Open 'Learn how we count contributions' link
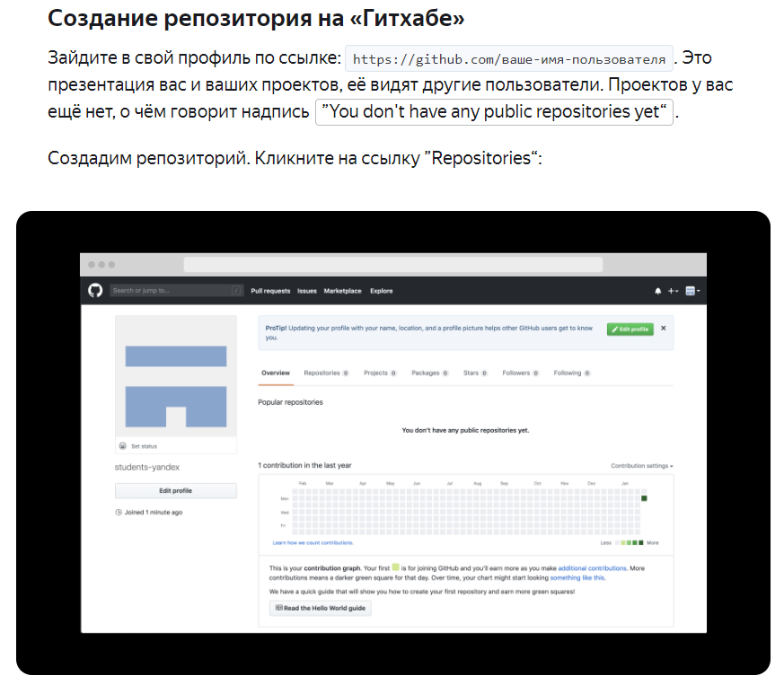This screenshot has height=684, width=784. pos(313,542)
